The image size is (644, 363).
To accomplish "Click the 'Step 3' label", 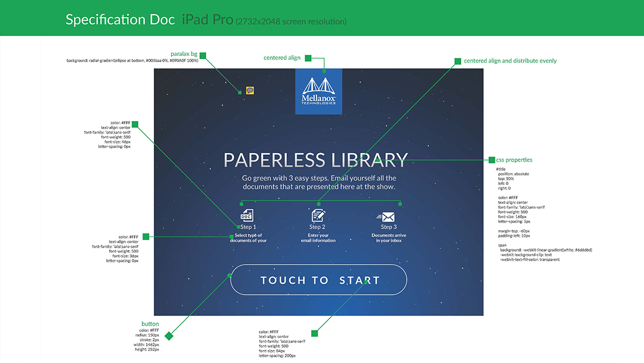I will [x=389, y=227].
